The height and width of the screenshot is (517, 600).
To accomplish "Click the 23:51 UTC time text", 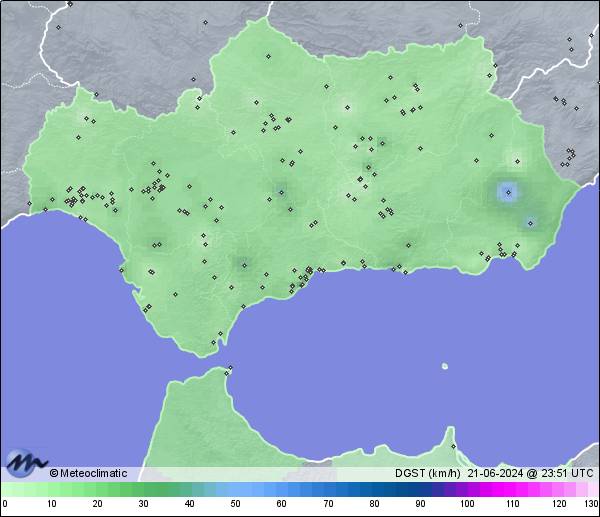I will click(567, 473).
